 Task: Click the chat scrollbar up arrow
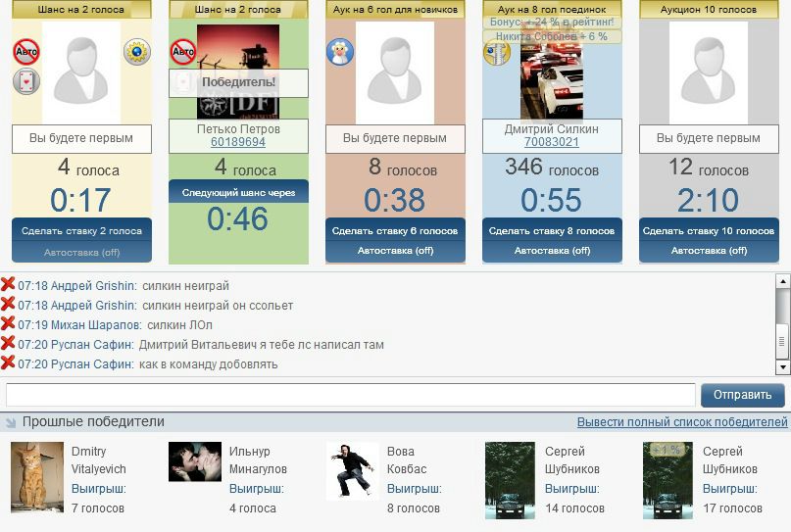[782, 281]
